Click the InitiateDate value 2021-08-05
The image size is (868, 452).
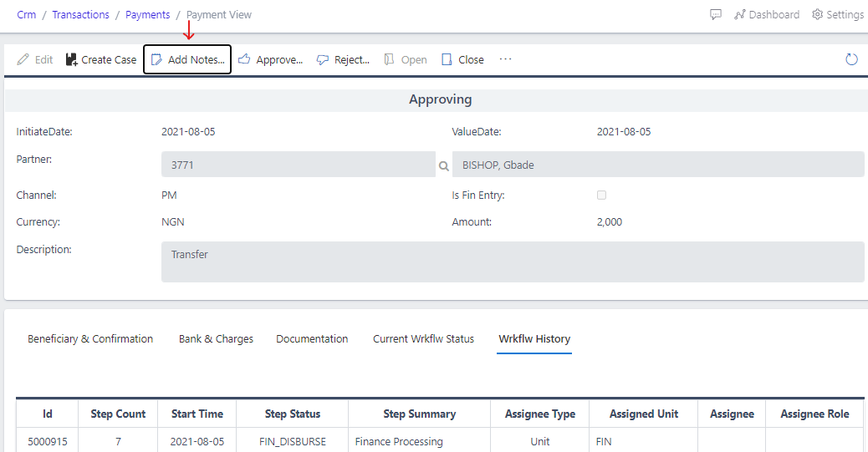(x=188, y=132)
